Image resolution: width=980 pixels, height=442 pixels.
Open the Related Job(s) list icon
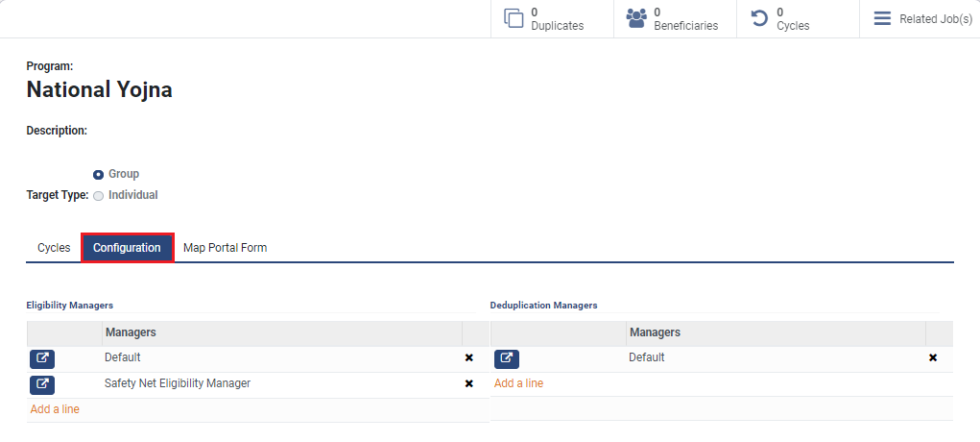882,18
